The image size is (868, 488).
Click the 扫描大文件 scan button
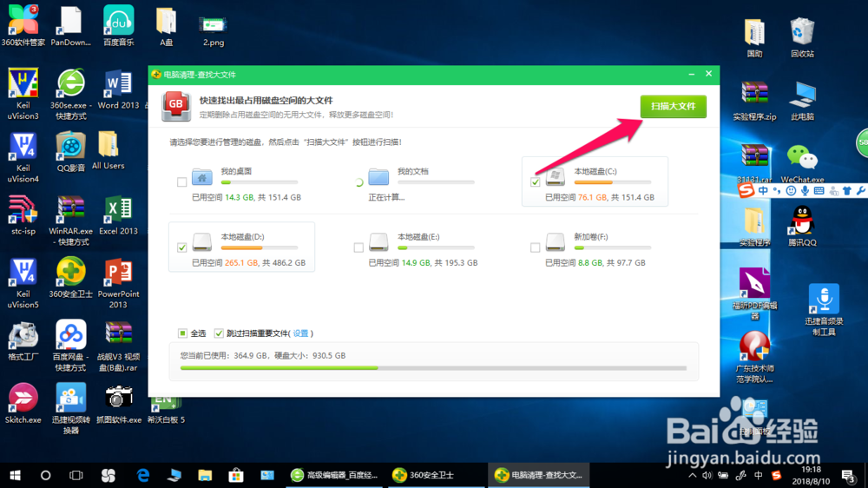tap(674, 106)
